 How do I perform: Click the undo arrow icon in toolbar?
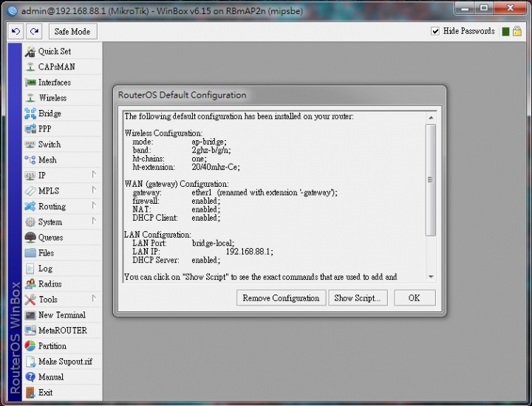[x=16, y=32]
